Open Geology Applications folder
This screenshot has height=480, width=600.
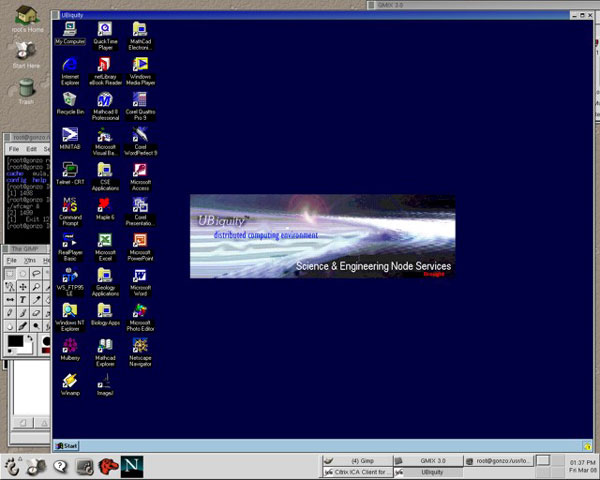coord(105,282)
